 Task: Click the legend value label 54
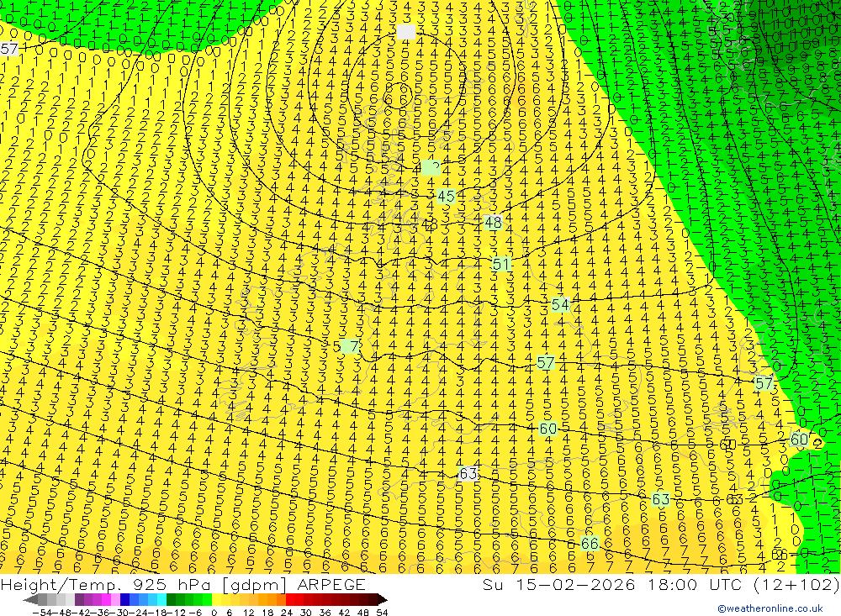pos(382,613)
